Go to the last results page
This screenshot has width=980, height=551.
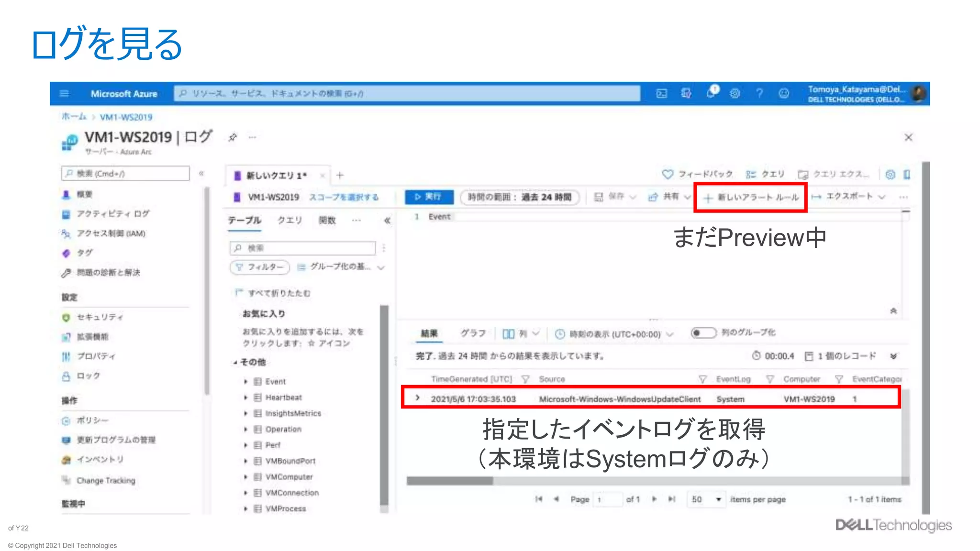(x=672, y=499)
